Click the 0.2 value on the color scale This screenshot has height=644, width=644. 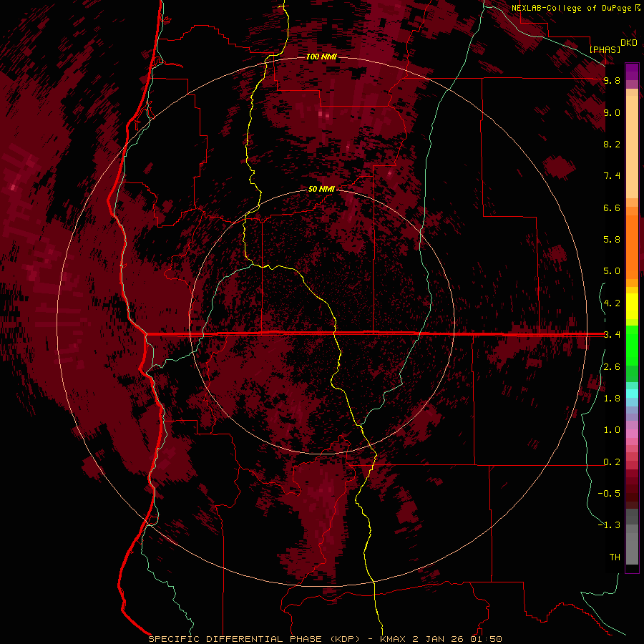coord(612,462)
